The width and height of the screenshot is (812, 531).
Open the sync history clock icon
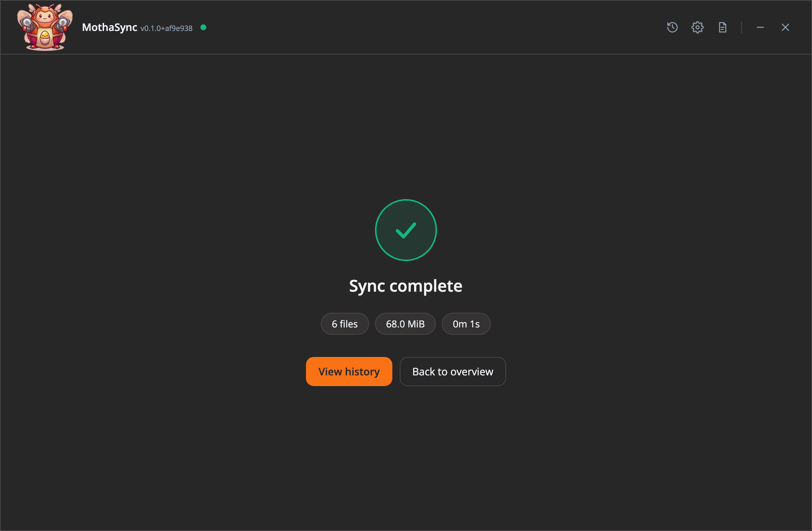click(672, 27)
